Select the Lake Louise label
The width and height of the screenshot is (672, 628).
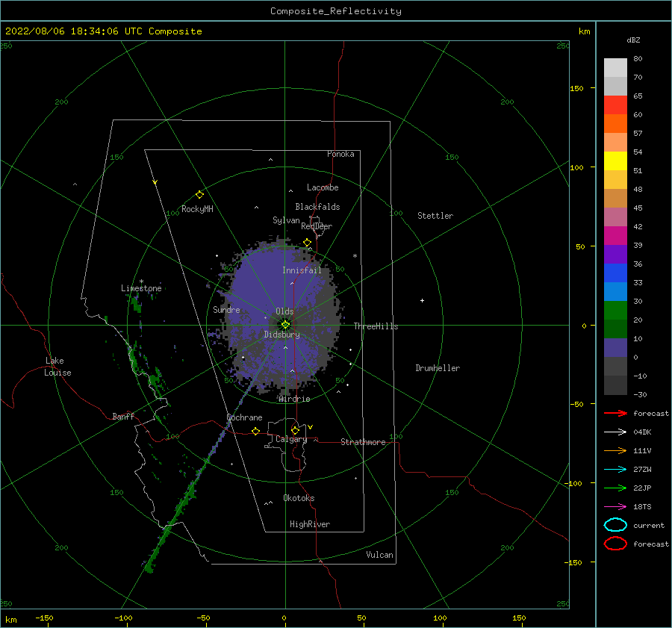[x=57, y=367]
